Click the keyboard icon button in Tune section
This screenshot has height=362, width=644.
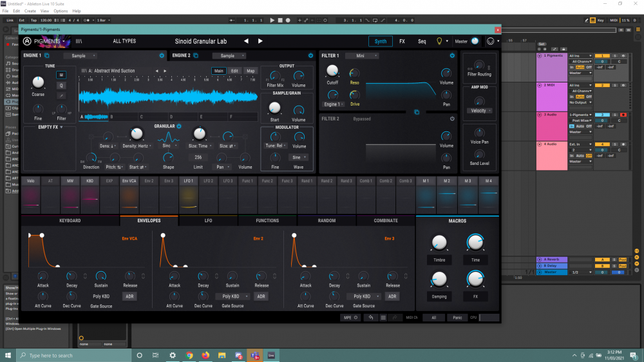(x=61, y=75)
